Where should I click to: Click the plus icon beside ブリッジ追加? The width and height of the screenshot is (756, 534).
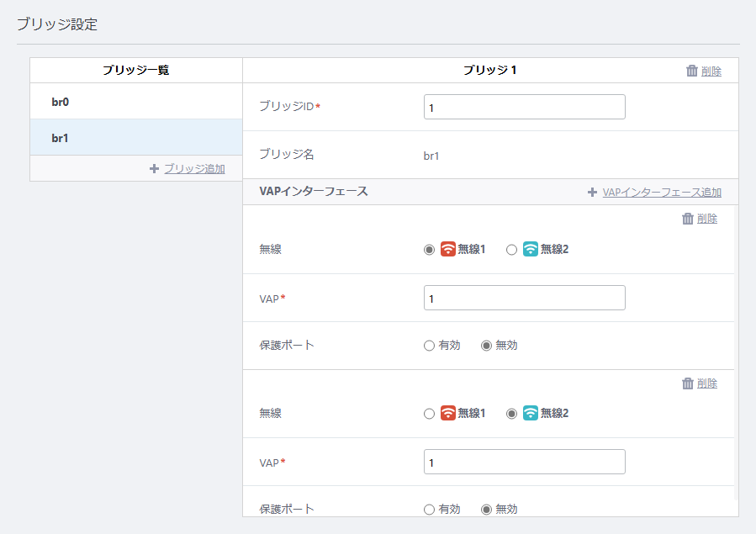coord(154,169)
